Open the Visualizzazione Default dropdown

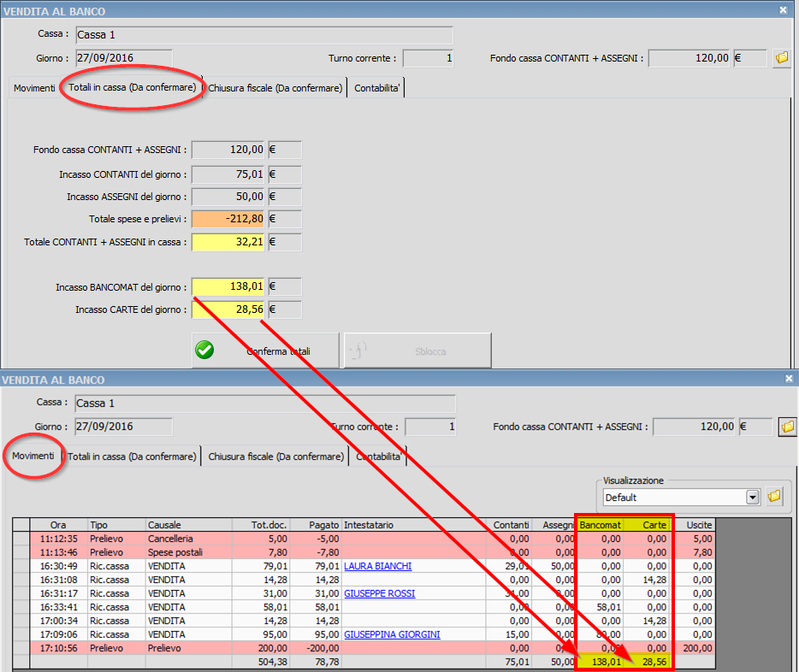(x=753, y=497)
